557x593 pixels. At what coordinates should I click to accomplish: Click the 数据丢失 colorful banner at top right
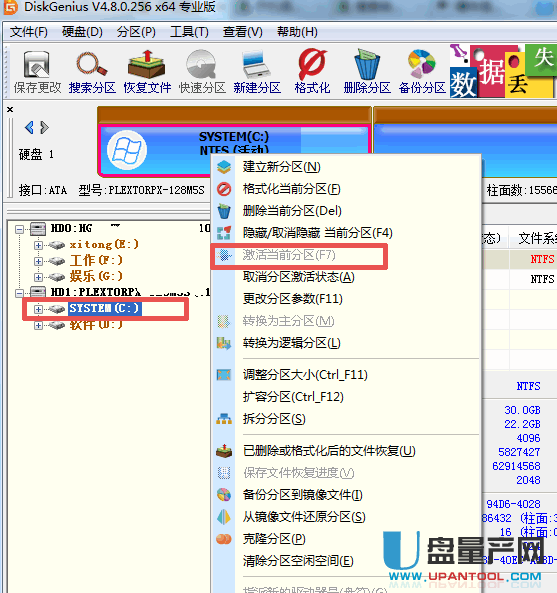(503, 71)
